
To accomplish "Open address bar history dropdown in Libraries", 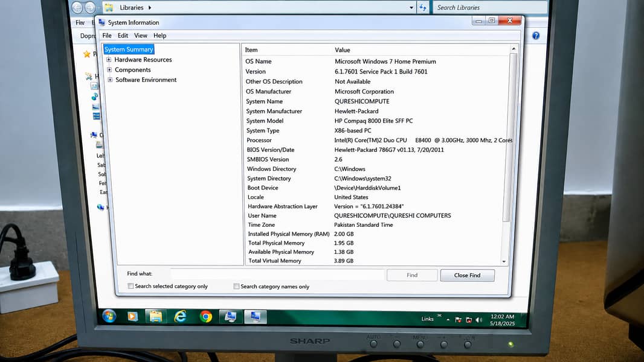I will pyautogui.click(x=411, y=7).
